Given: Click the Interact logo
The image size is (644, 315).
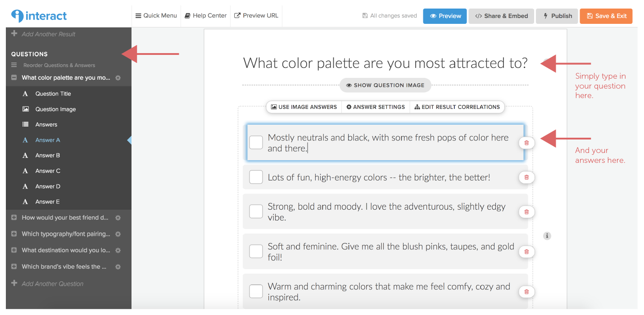Looking at the screenshot, I should 39,16.
